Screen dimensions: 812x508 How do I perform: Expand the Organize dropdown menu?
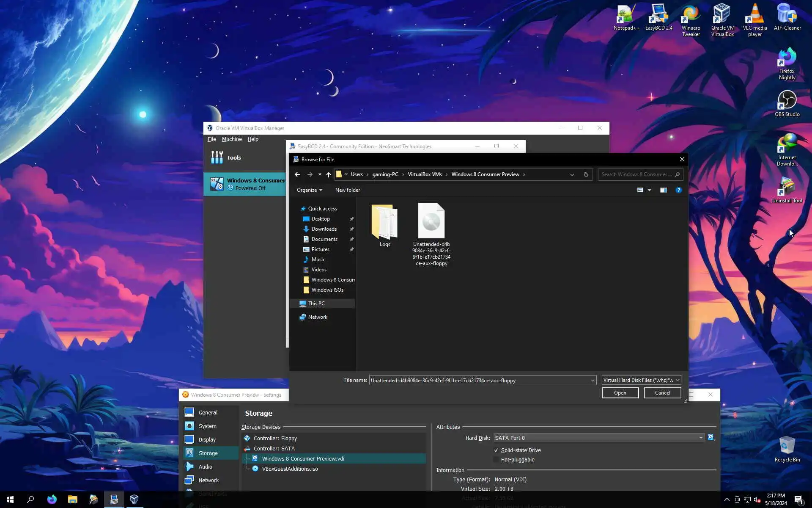coord(309,190)
